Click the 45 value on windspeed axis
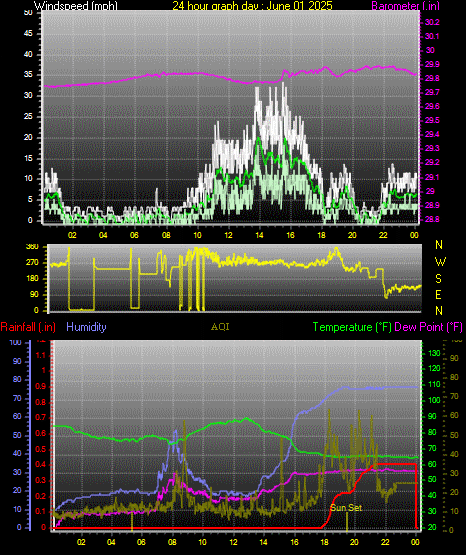Viewport: 466px width, 555px height. [28, 34]
